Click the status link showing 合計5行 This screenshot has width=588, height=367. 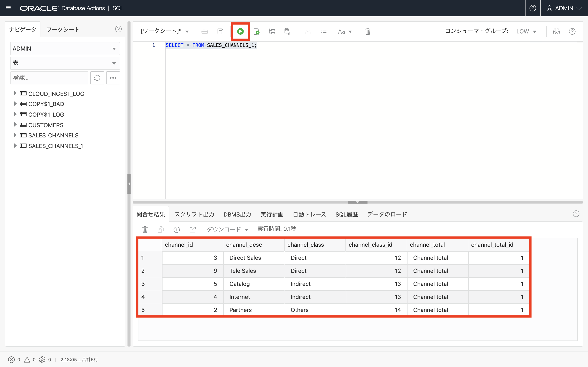pos(79,359)
